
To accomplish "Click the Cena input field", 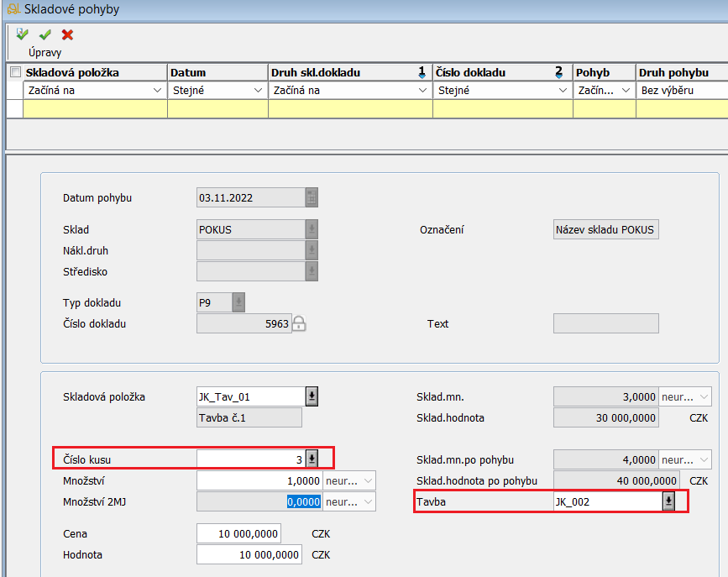I will coord(238,534).
